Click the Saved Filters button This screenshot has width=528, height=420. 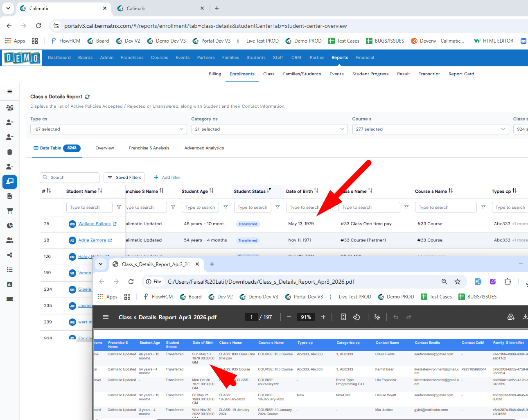[125, 178]
